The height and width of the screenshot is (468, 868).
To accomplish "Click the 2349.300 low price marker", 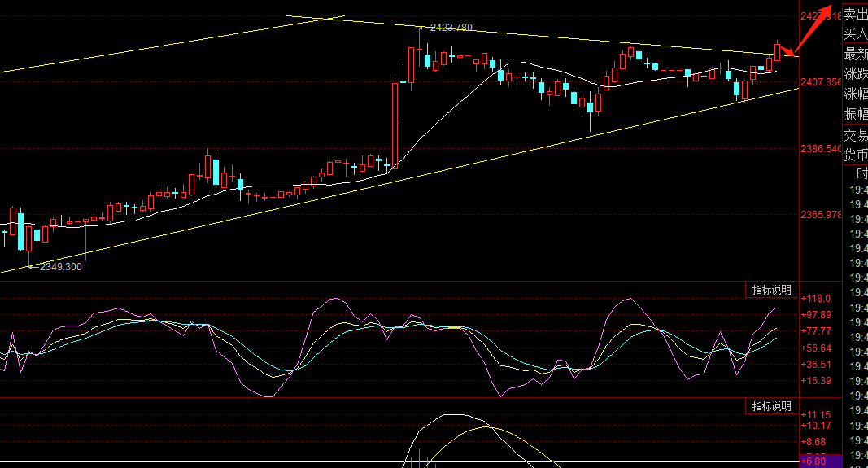I will pyautogui.click(x=57, y=267).
